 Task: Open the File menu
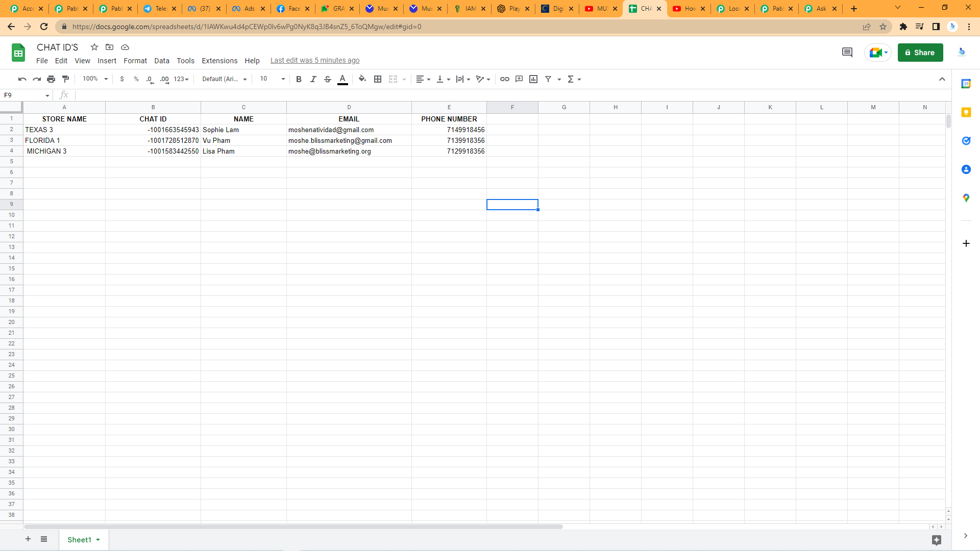[42, 61]
